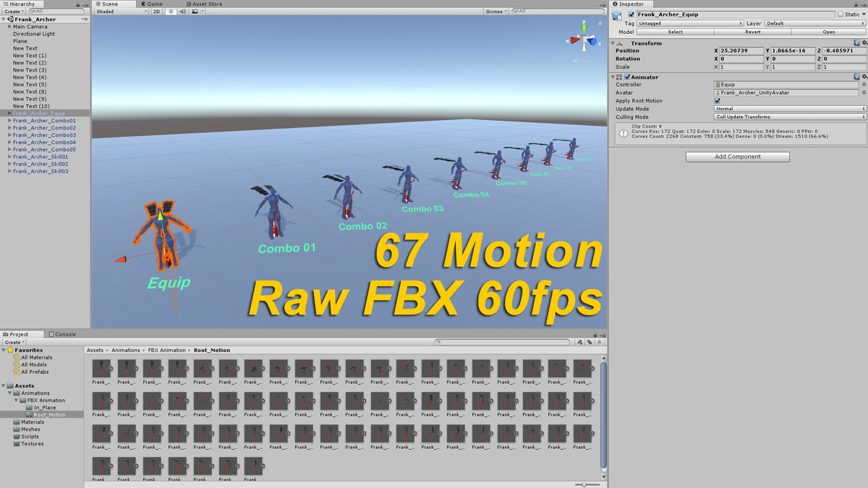Open the scene effects image icon
The height and width of the screenshot is (488, 868).
[195, 12]
